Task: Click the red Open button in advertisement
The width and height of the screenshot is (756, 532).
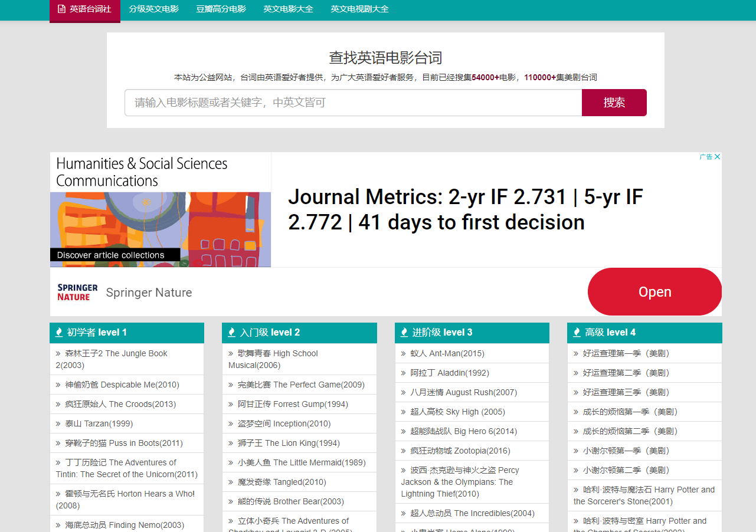Action: pos(654,292)
